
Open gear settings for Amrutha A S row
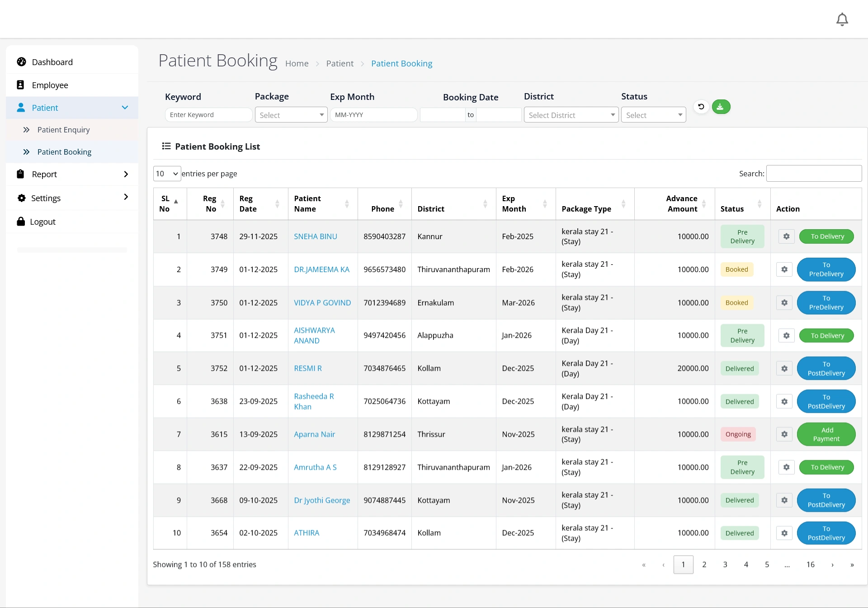[786, 467]
